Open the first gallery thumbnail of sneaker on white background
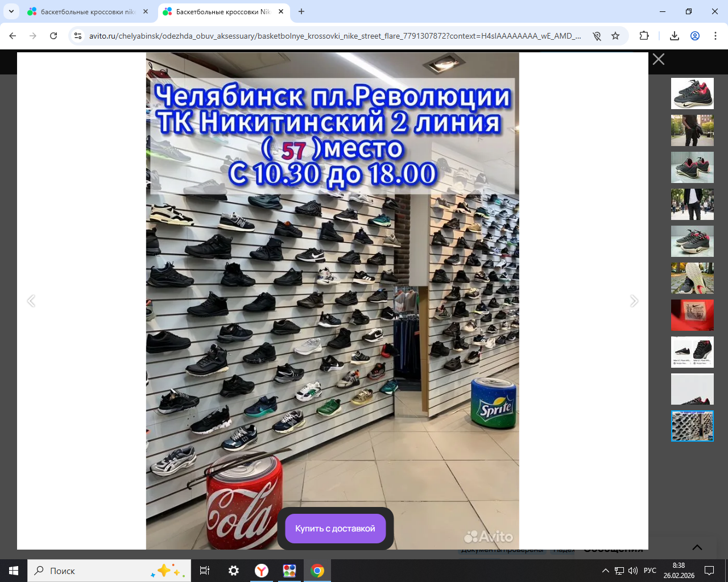Viewport: 728px width, 582px height. coord(692,93)
